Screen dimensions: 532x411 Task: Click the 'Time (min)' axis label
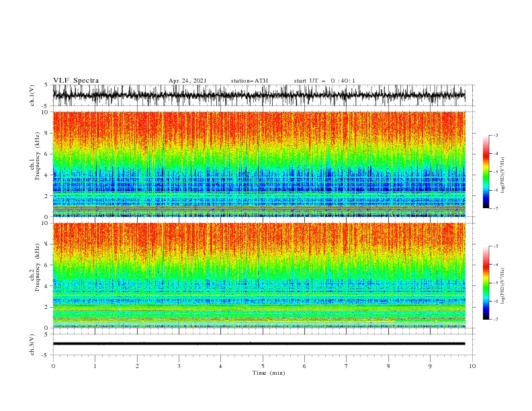[269, 373]
